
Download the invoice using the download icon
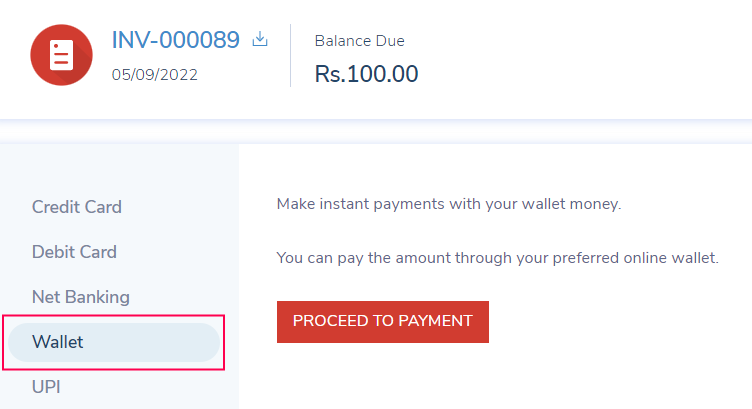pos(260,40)
